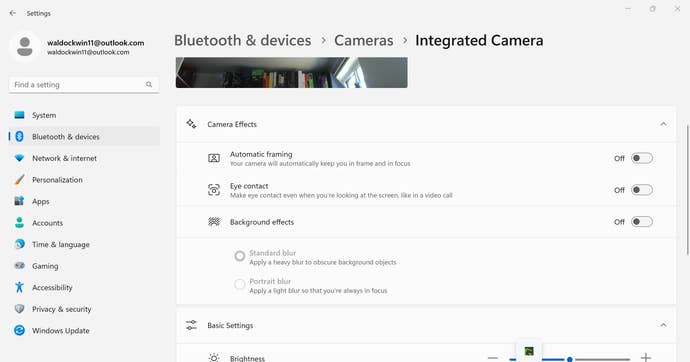
Task: Go to Time & language settings
Action: click(x=84, y=245)
